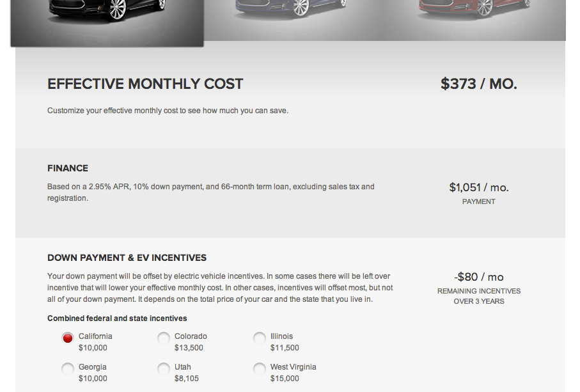
Task: Click the -$80 / mo remaining incentives value
Action: (x=478, y=277)
